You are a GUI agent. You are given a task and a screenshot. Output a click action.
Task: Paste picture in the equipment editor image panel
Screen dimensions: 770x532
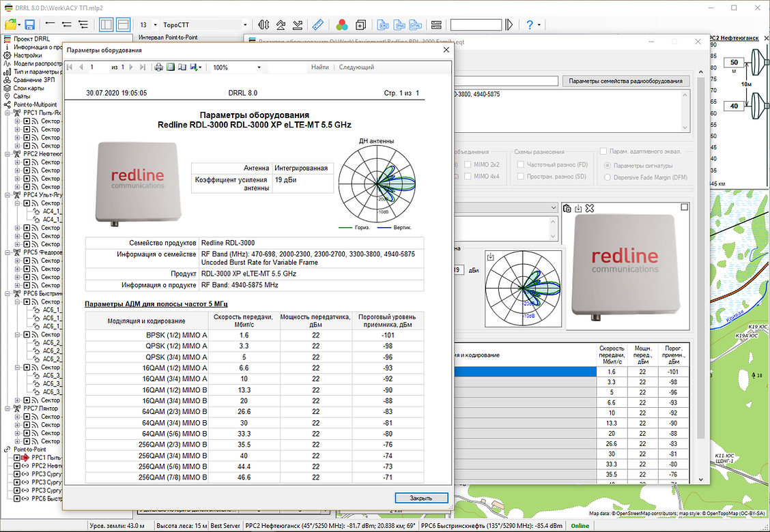pyautogui.click(x=567, y=209)
